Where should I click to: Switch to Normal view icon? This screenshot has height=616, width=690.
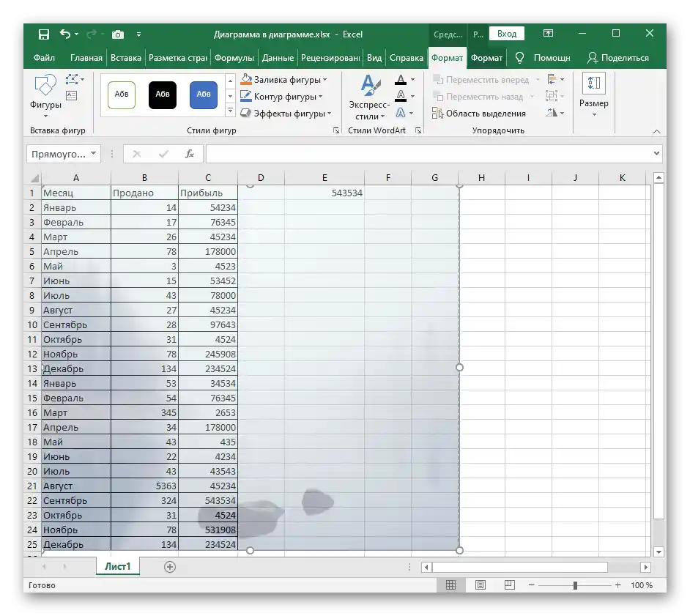pyautogui.click(x=450, y=585)
